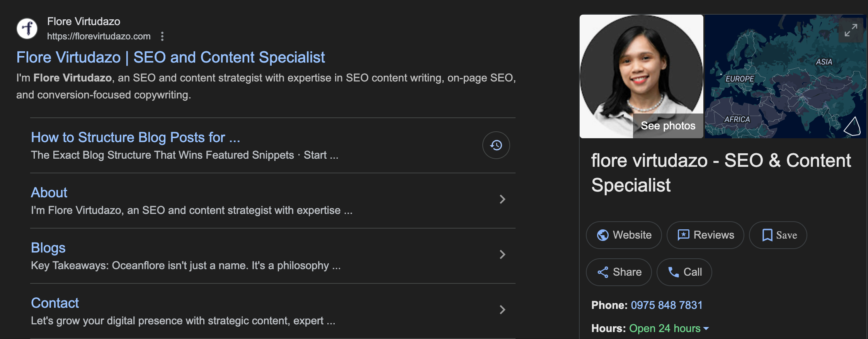The width and height of the screenshot is (868, 339).
Task: Expand the map with the fullscreen icon
Action: [851, 30]
